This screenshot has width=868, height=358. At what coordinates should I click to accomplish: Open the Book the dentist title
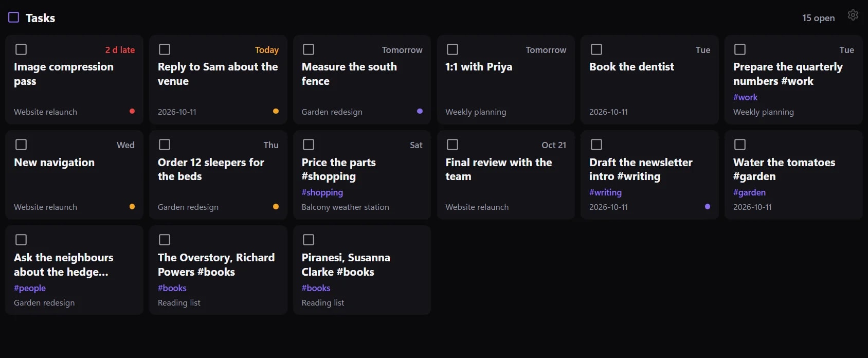pos(631,67)
